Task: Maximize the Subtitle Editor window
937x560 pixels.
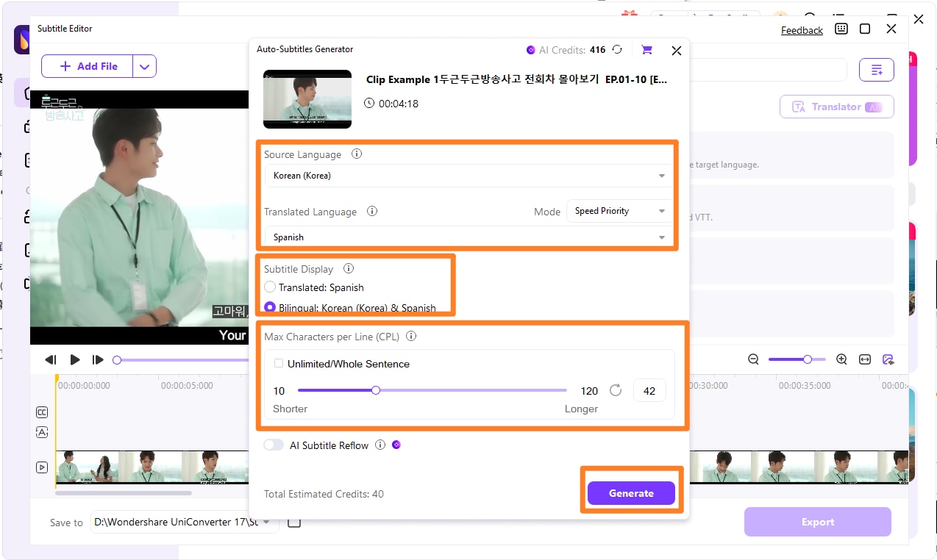Action: click(x=865, y=29)
